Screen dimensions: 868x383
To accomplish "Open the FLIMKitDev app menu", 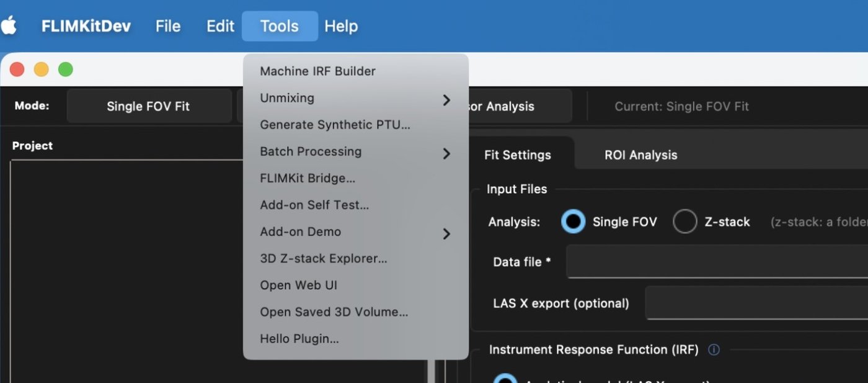I will click(x=86, y=26).
